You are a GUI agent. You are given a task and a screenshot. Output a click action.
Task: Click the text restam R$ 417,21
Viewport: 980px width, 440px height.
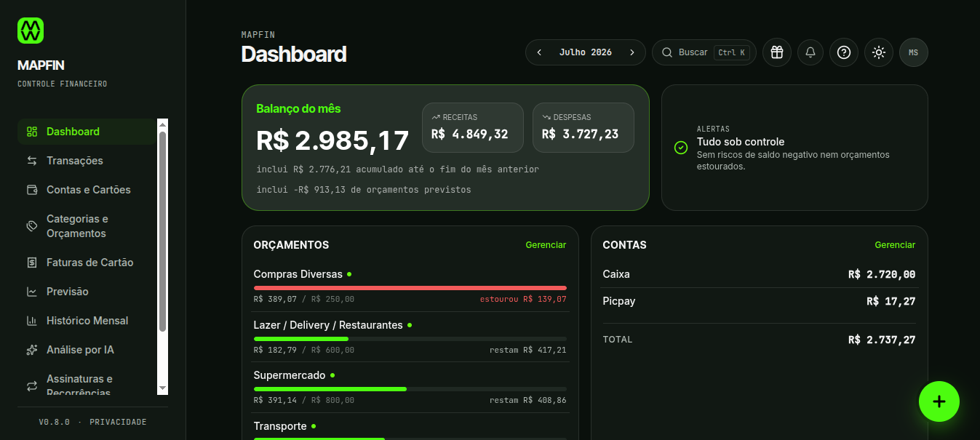pos(527,350)
